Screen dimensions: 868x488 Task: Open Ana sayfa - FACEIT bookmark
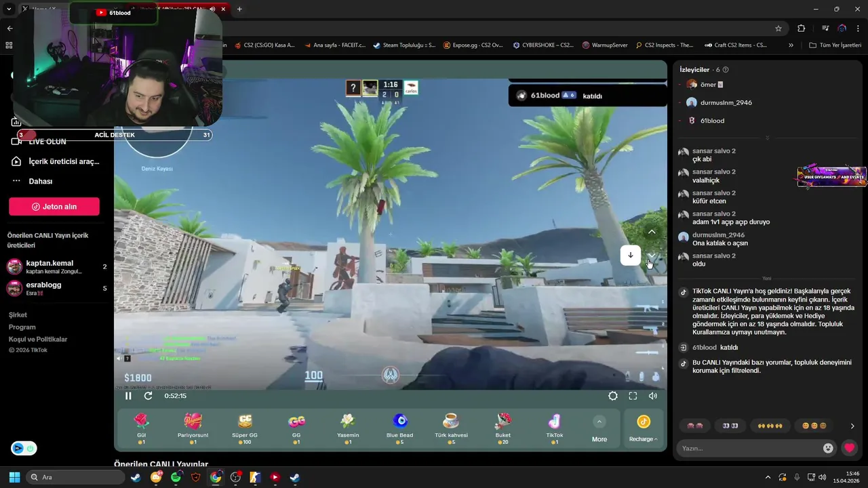click(x=334, y=45)
